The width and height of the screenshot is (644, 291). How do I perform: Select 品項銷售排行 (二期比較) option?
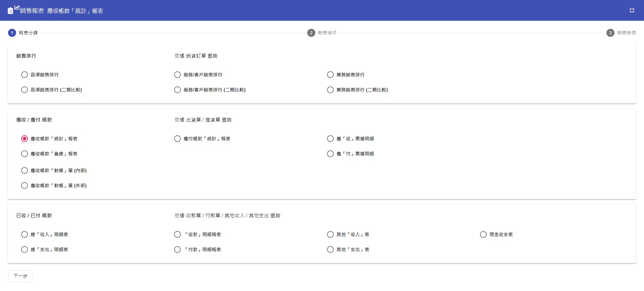tap(24, 90)
